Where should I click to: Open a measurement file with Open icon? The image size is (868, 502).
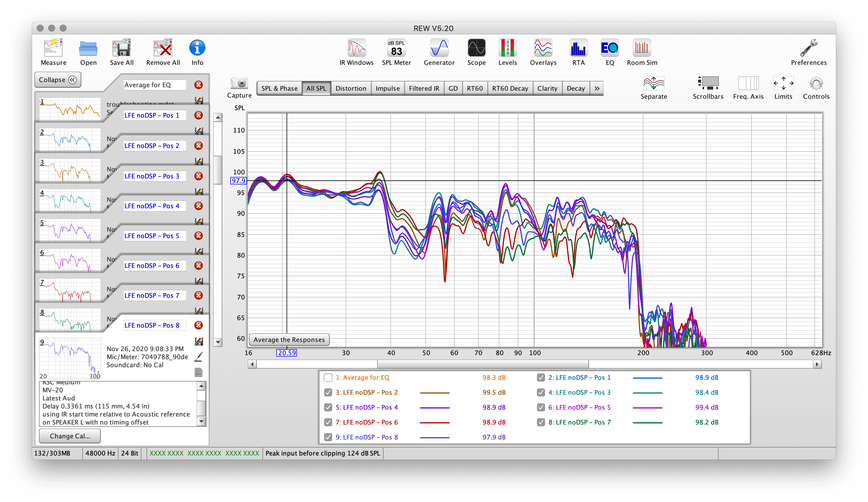[88, 48]
